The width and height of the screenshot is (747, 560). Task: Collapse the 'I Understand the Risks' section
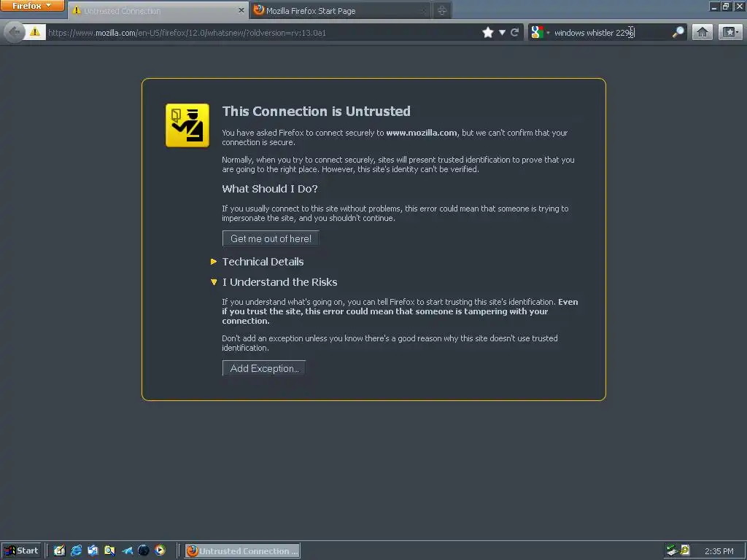pyautogui.click(x=274, y=282)
